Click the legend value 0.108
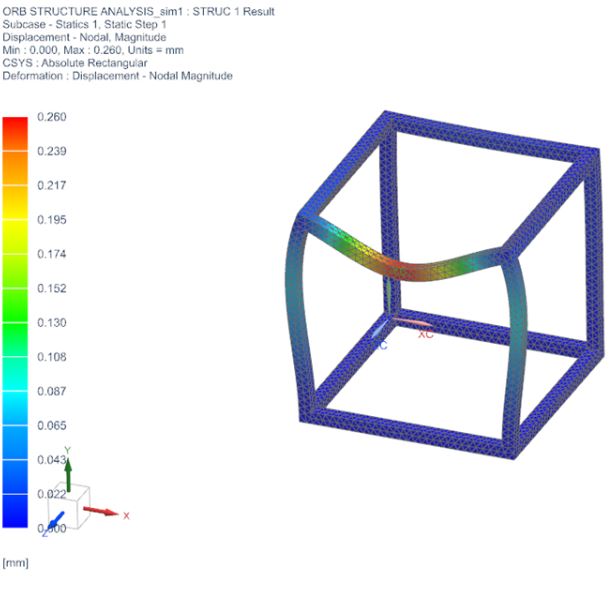This screenshot has width=615, height=591. click(x=52, y=357)
